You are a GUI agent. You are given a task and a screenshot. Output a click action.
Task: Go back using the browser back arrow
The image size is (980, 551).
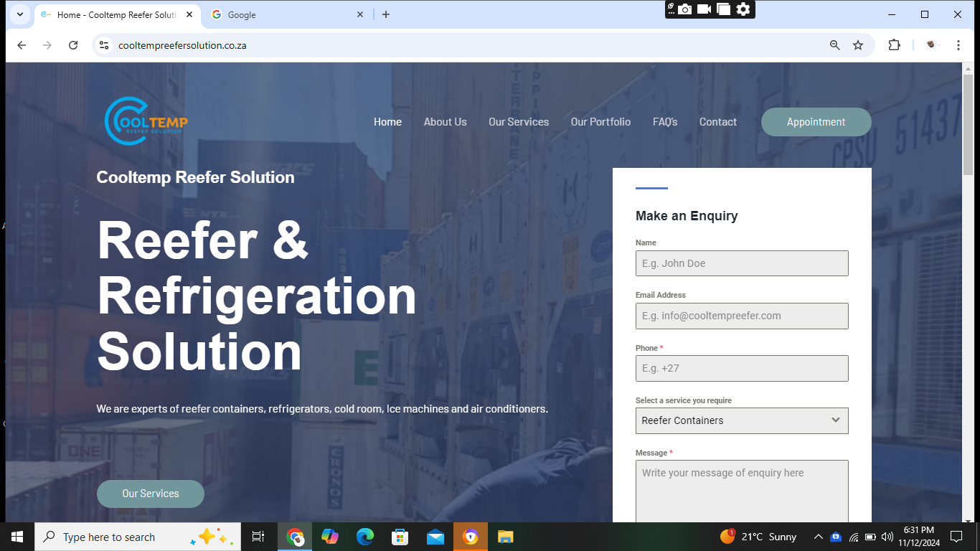tap(22, 45)
